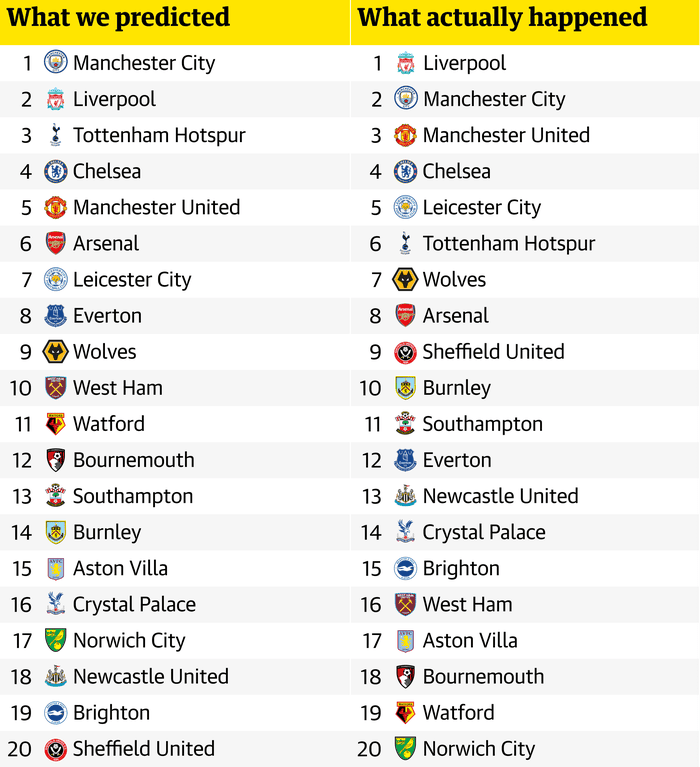Click the Manchester City crest in the predicted column
The height and width of the screenshot is (767, 700).
(x=56, y=63)
